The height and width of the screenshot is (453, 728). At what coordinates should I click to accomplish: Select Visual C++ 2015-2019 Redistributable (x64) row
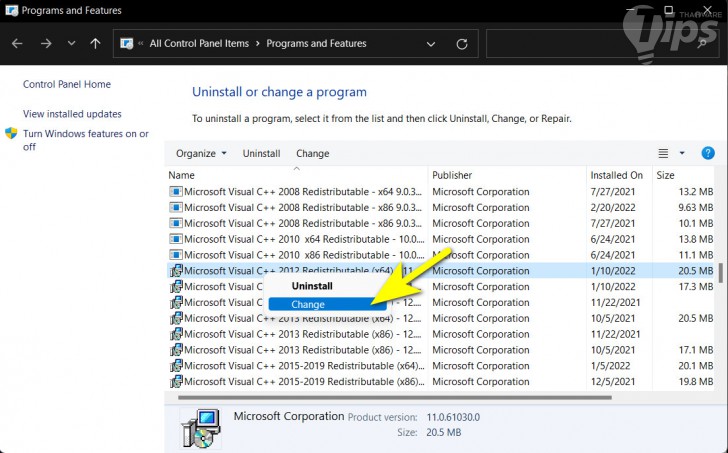[440, 366]
